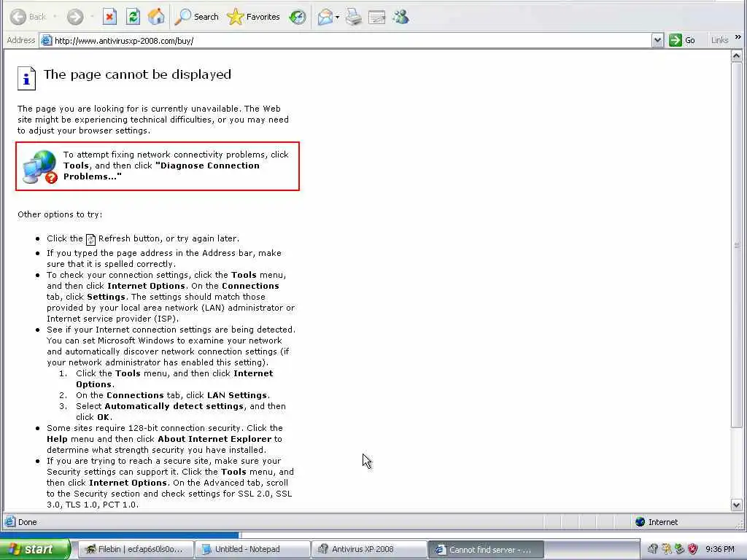Click the Internet zone globe icon

tap(640, 522)
